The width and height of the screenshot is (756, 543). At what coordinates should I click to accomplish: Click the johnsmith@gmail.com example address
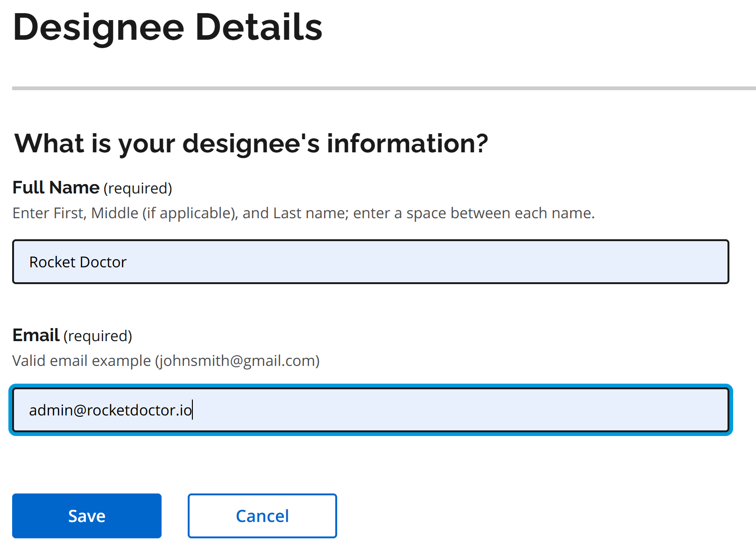pyautogui.click(x=237, y=361)
